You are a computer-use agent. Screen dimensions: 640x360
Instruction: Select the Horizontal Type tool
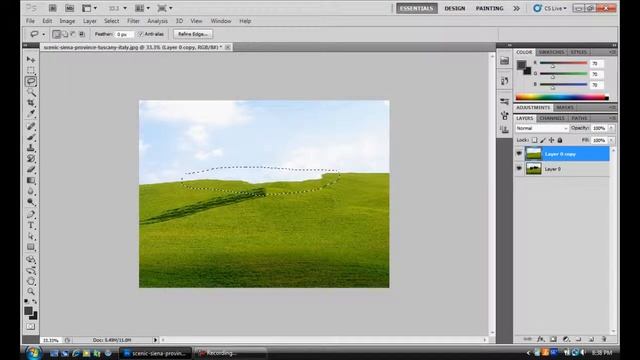pos(31,225)
